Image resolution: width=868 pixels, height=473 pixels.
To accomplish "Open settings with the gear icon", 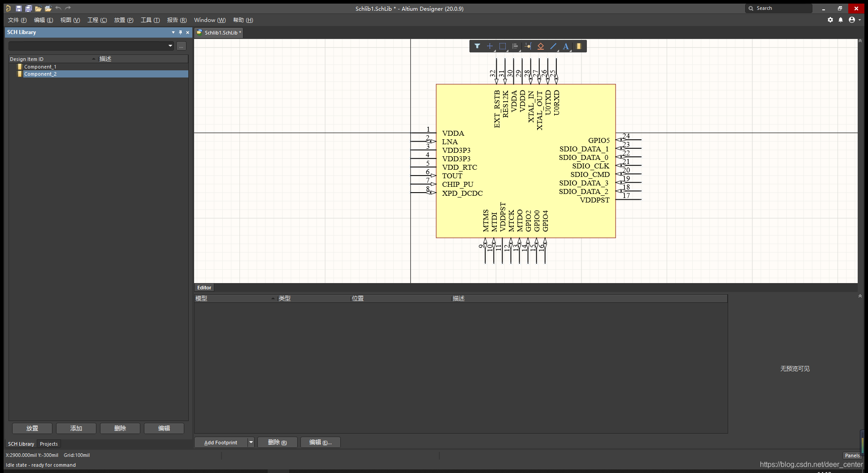I will point(830,20).
